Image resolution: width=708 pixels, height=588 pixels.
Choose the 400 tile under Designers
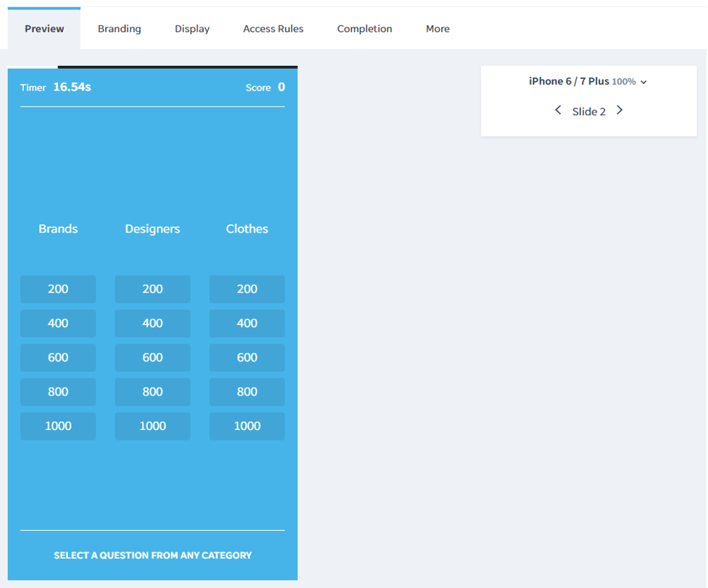(x=152, y=323)
